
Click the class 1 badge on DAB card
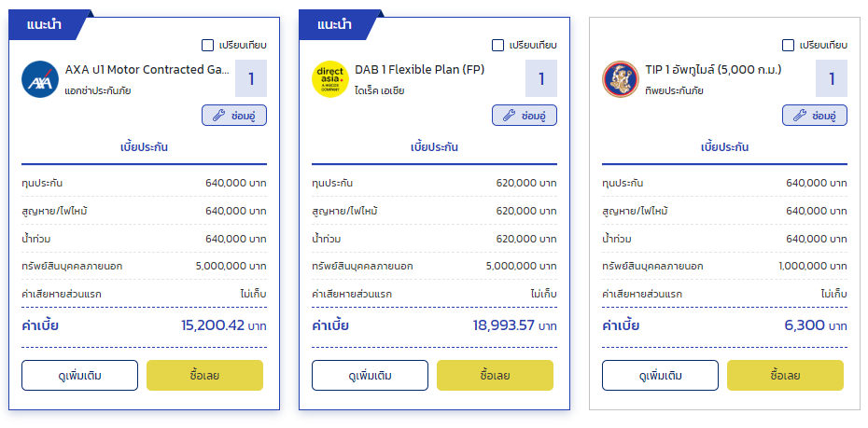(x=541, y=79)
